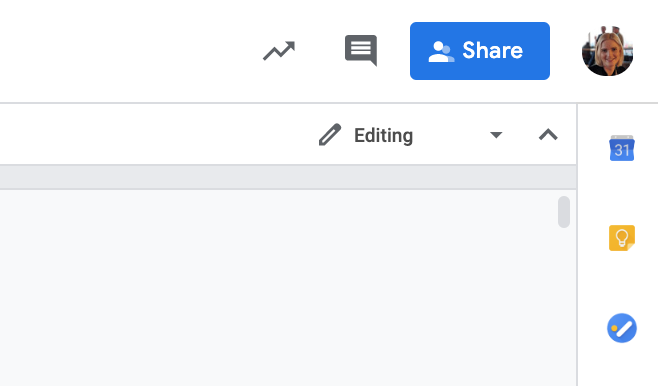The width and height of the screenshot is (658, 386).
Task: Click the gray horizontal ruler bar
Action: [288, 177]
